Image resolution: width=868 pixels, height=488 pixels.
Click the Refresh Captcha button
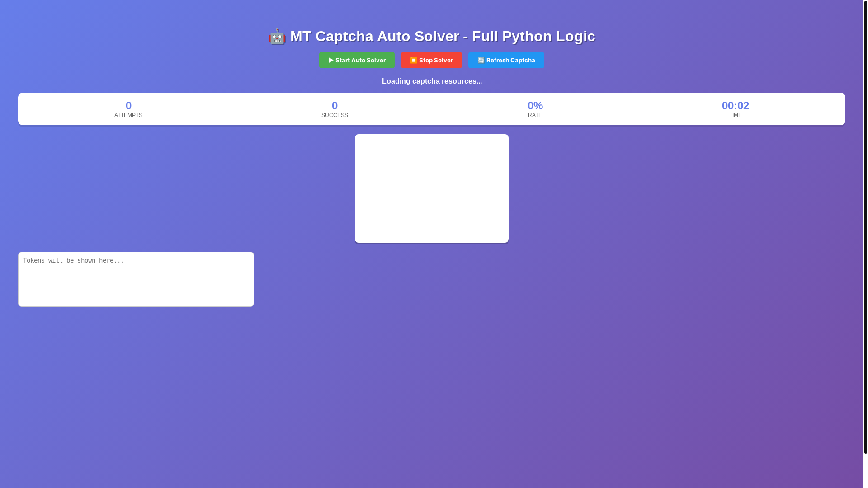click(x=506, y=60)
